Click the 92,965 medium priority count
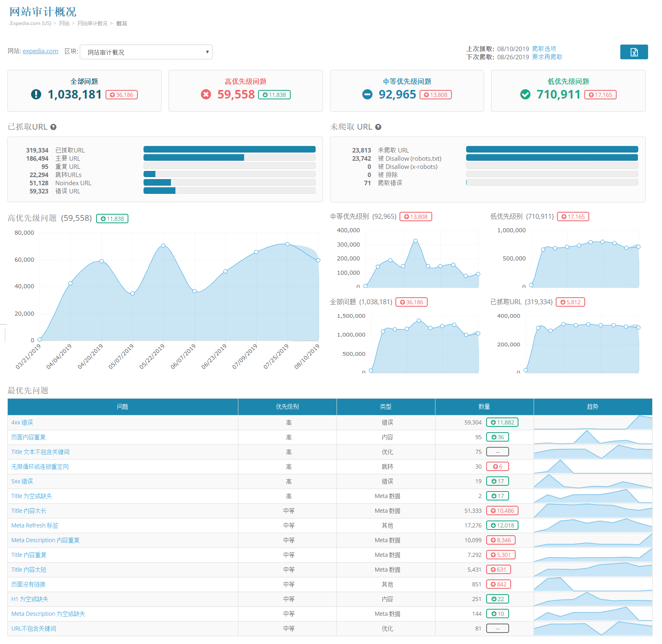This screenshot has height=644, width=662. click(397, 94)
